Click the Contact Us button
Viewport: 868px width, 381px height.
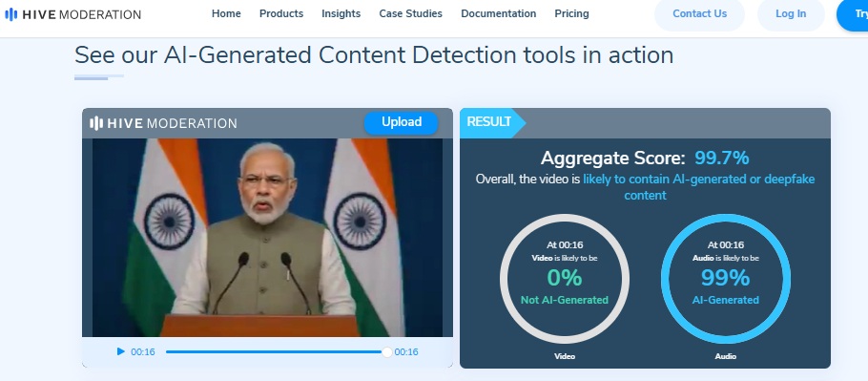click(699, 13)
